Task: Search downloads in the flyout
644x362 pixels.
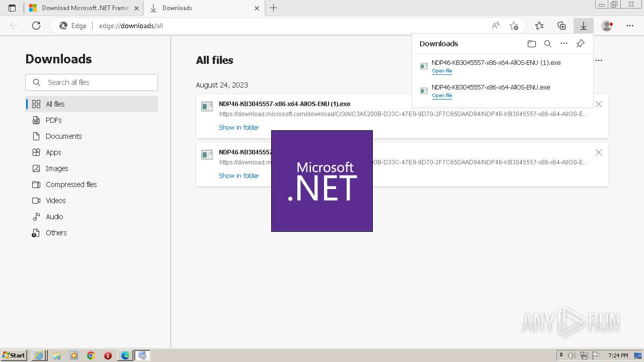Action: (x=548, y=44)
